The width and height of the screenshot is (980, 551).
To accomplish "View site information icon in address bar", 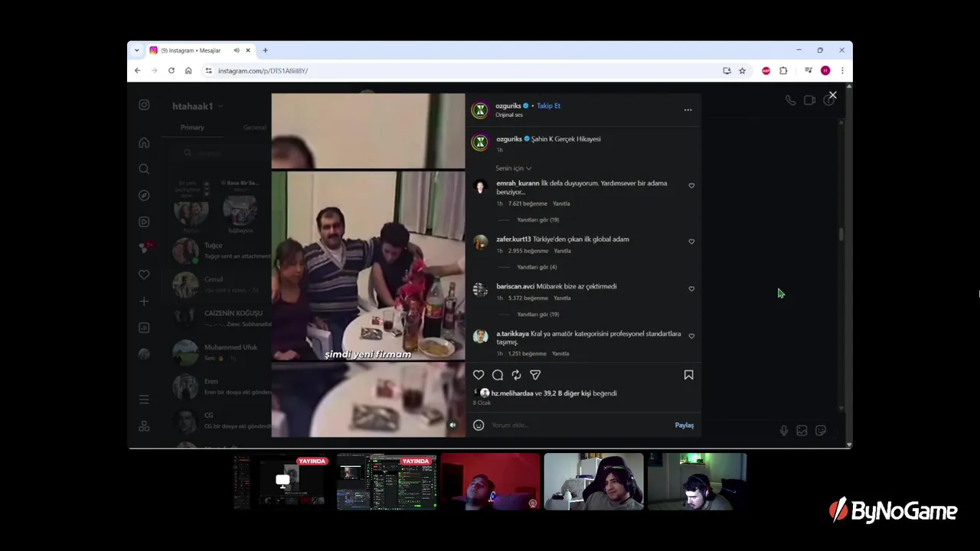I will (x=208, y=70).
